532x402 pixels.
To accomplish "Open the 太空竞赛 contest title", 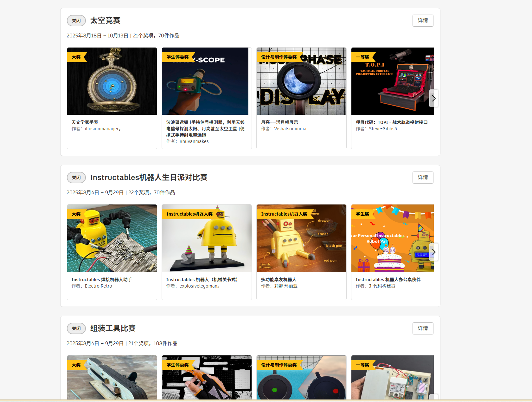I will pyautogui.click(x=105, y=20).
